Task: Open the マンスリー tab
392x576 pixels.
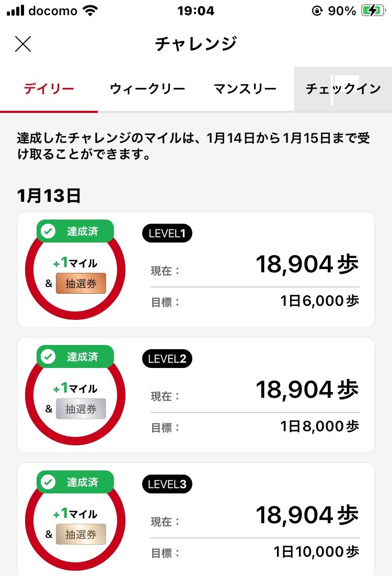Action: tap(245, 89)
